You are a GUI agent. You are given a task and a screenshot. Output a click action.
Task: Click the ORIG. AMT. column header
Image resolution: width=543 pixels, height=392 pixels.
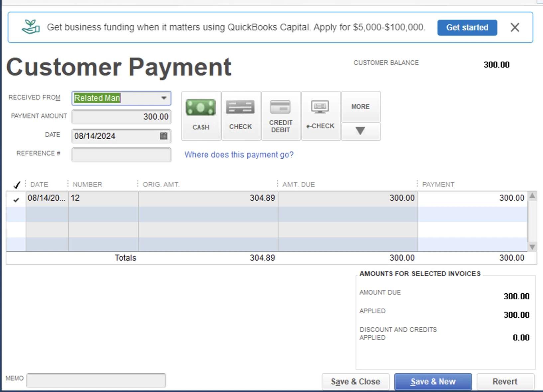161,184
